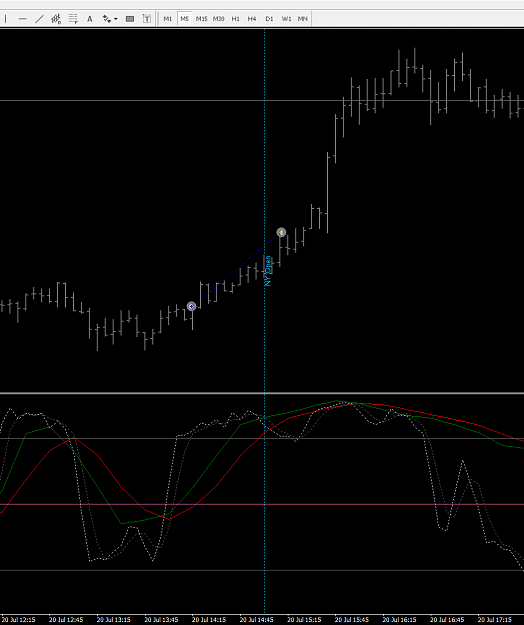
Task: Select the Fibonacci retracement tool
Action: (73, 19)
